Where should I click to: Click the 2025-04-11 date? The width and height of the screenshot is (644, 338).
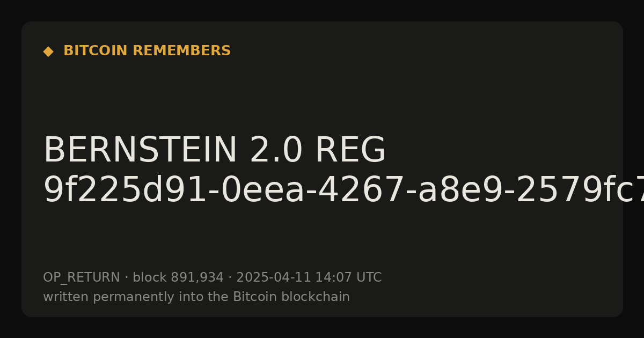(274, 278)
